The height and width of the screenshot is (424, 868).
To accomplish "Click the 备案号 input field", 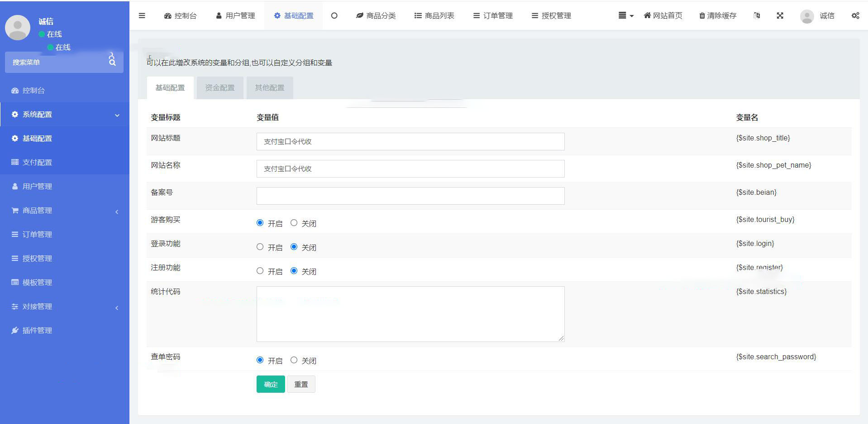I will [410, 196].
